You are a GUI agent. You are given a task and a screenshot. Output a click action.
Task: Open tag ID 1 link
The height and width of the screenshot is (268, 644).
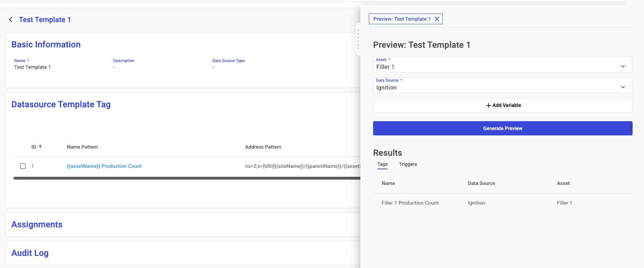(x=32, y=166)
